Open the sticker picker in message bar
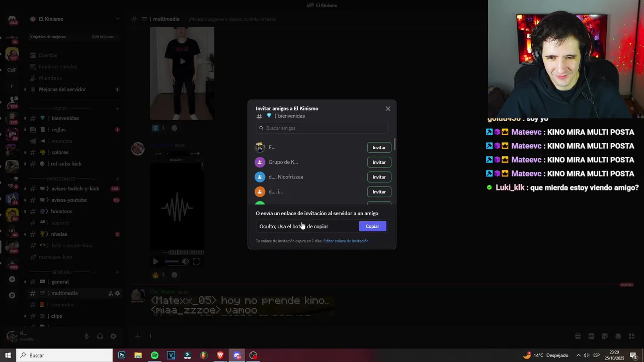The width and height of the screenshot is (644, 362). click(605, 336)
